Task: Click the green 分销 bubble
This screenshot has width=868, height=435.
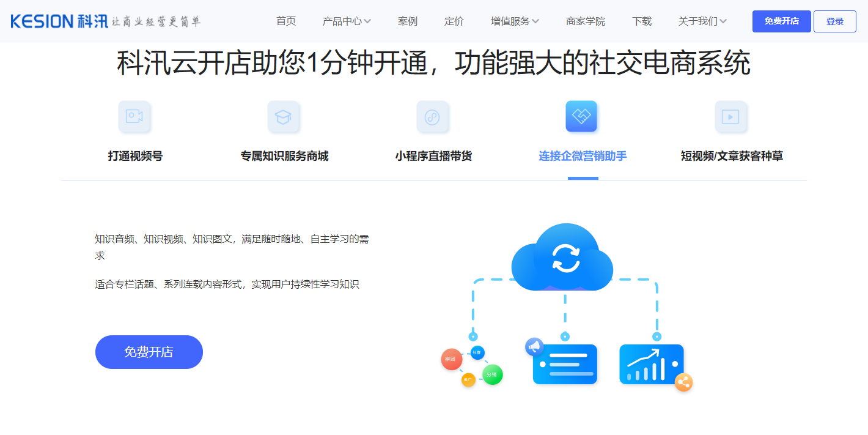Action: pyautogui.click(x=492, y=374)
